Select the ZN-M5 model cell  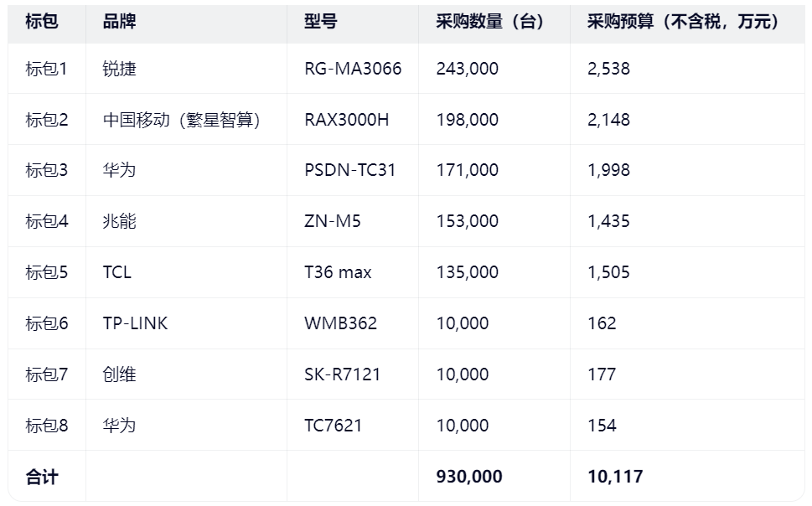click(x=333, y=221)
